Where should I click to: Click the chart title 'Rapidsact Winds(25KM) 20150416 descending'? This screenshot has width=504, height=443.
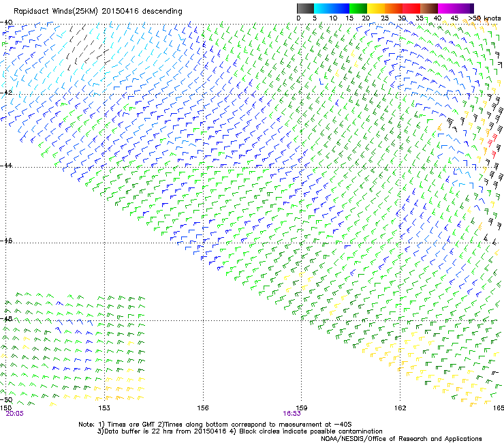(97, 12)
